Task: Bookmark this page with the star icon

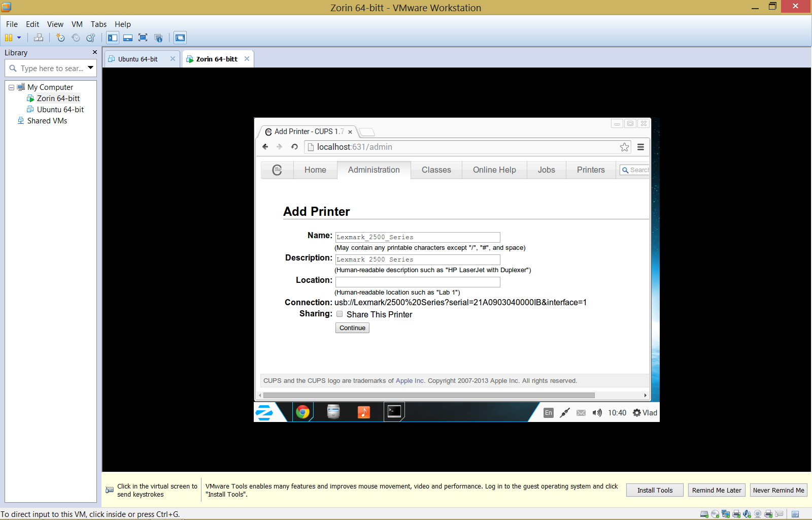Action: [x=624, y=147]
